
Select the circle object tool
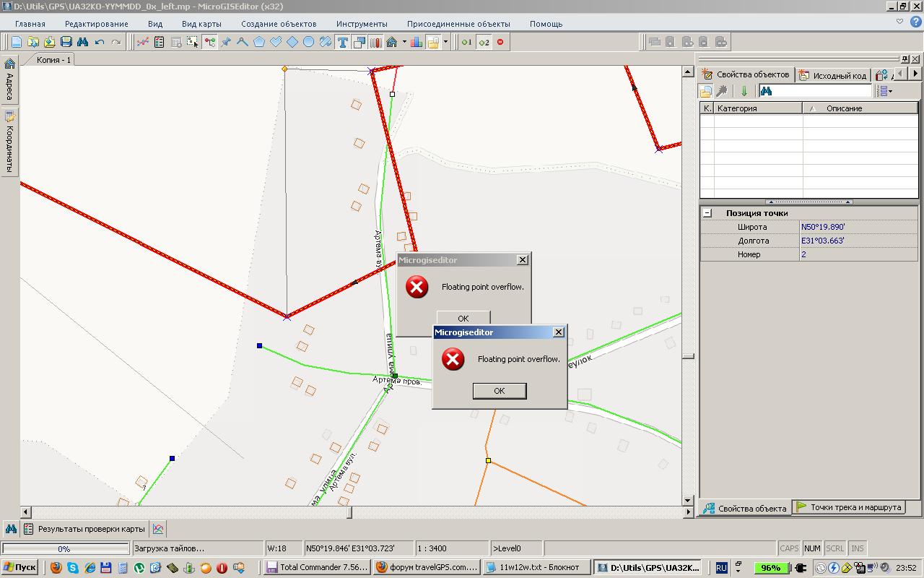(309, 42)
